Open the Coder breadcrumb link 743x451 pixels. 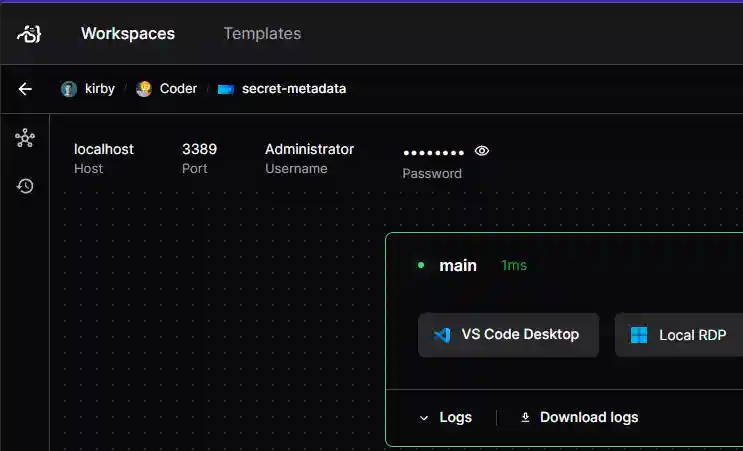(x=178, y=89)
